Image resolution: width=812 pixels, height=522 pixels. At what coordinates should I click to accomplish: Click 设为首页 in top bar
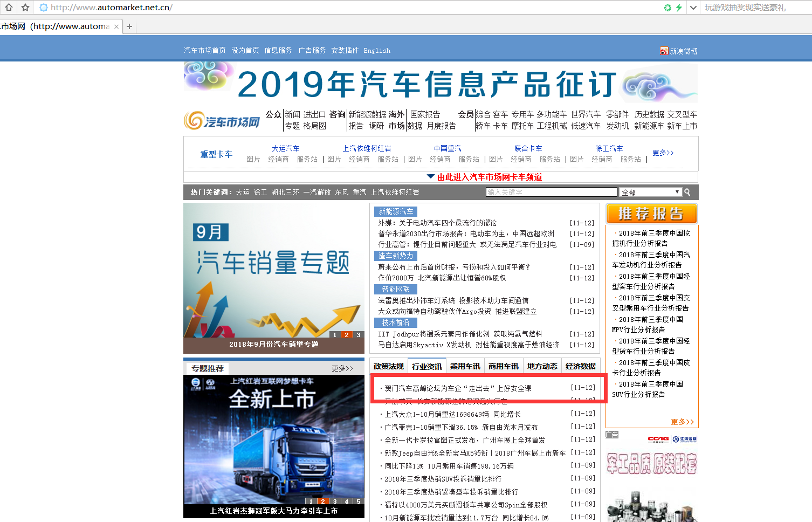click(x=245, y=50)
